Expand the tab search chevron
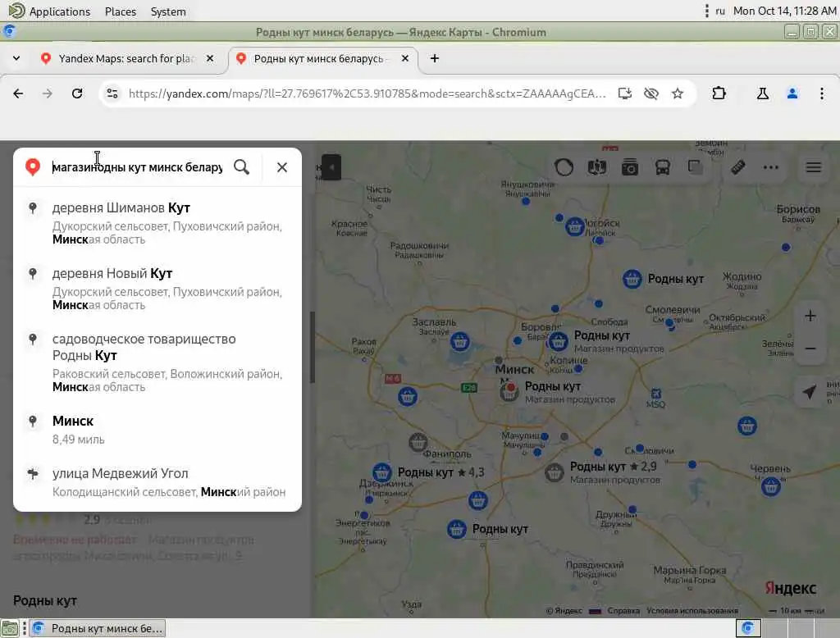840x638 pixels. 16,58
